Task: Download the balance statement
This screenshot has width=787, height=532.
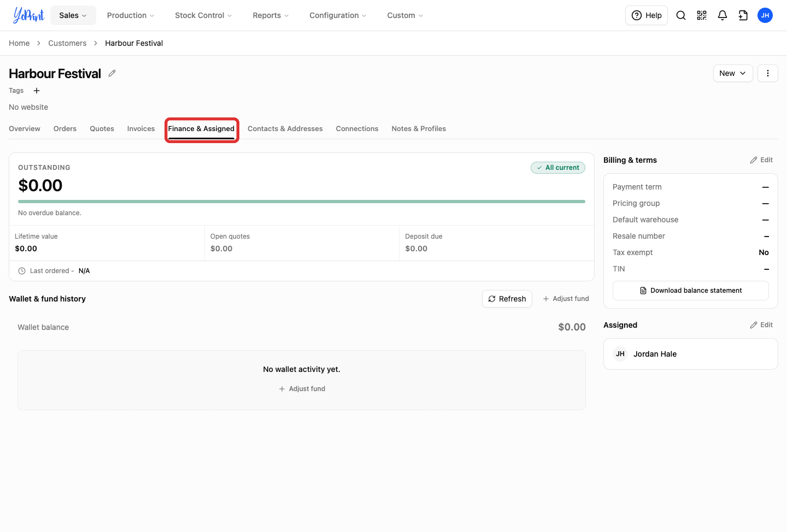Action: pyautogui.click(x=691, y=291)
